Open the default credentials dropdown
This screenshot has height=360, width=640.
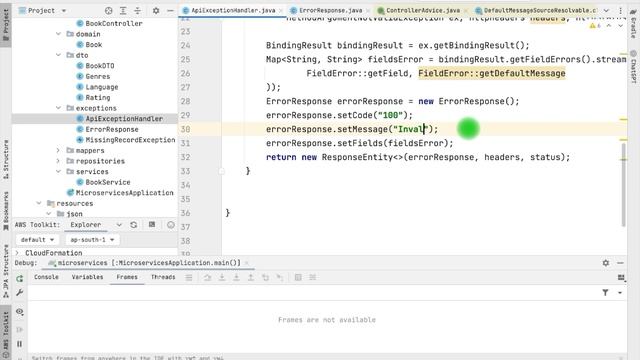click(x=38, y=240)
